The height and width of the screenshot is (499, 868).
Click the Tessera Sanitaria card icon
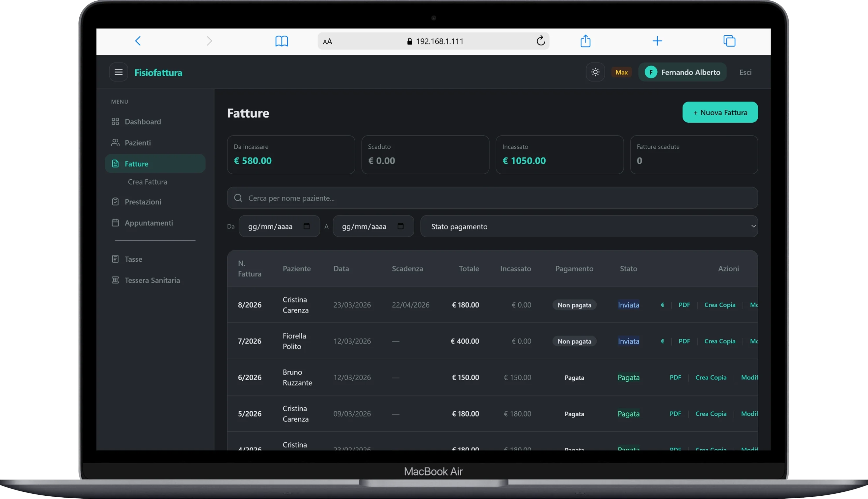coord(115,280)
